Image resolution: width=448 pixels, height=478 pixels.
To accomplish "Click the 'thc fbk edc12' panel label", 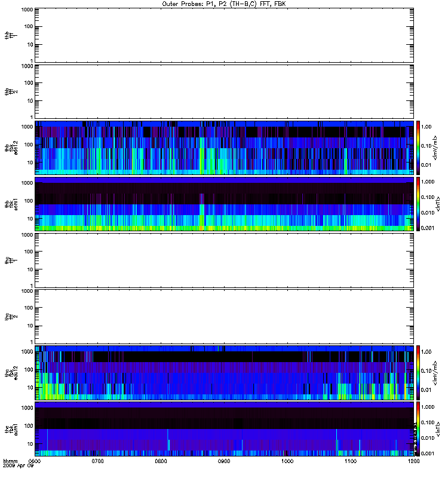I will [11, 373].
